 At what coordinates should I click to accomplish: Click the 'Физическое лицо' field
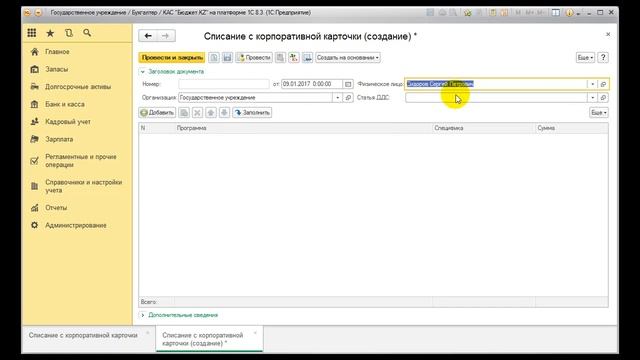point(496,84)
